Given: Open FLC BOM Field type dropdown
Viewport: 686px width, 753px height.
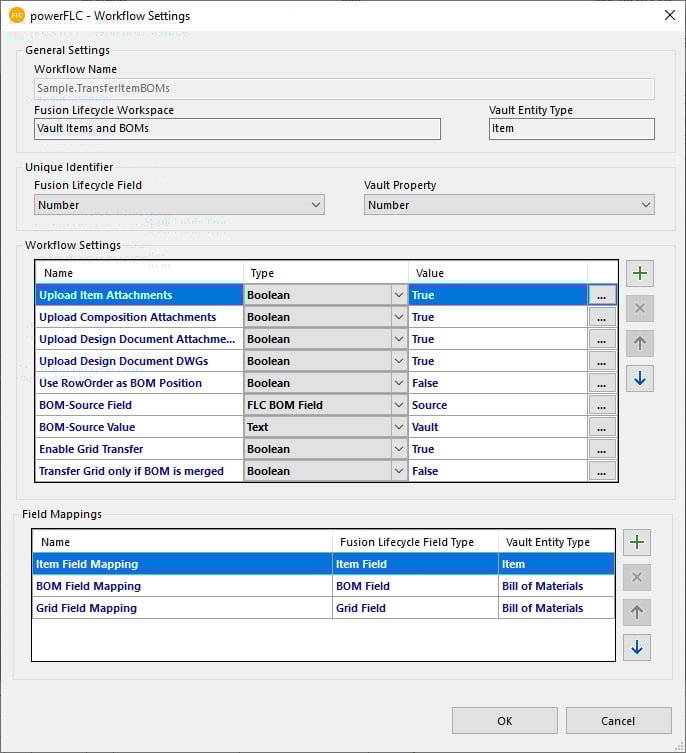Looking at the screenshot, I should tap(399, 405).
